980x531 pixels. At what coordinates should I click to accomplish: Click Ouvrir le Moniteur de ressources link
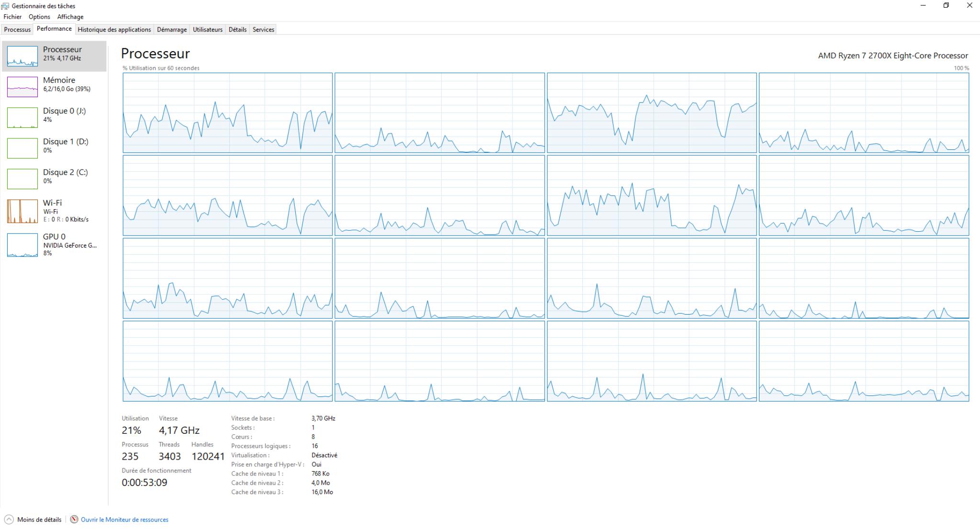(124, 520)
